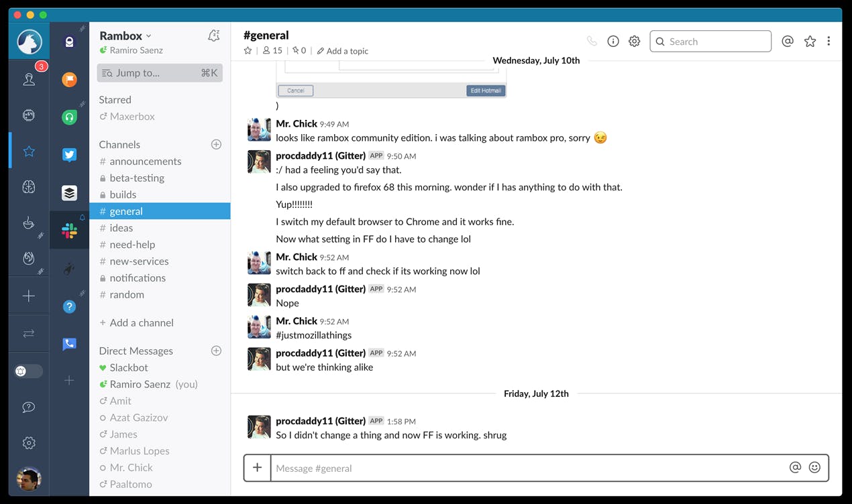The width and height of the screenshot is (852, 504).
Task: Select the coffee cup workspace icon
Action: click(29, 223)
